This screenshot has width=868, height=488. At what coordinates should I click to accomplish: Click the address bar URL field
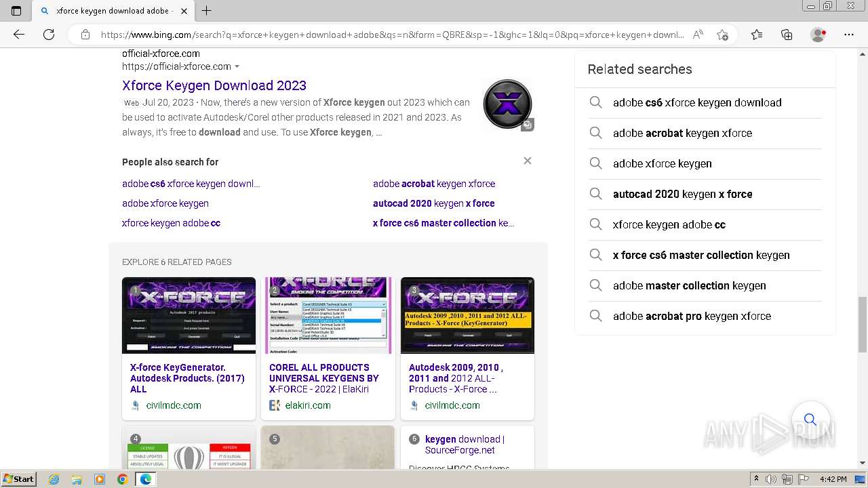tap(392, 35)
